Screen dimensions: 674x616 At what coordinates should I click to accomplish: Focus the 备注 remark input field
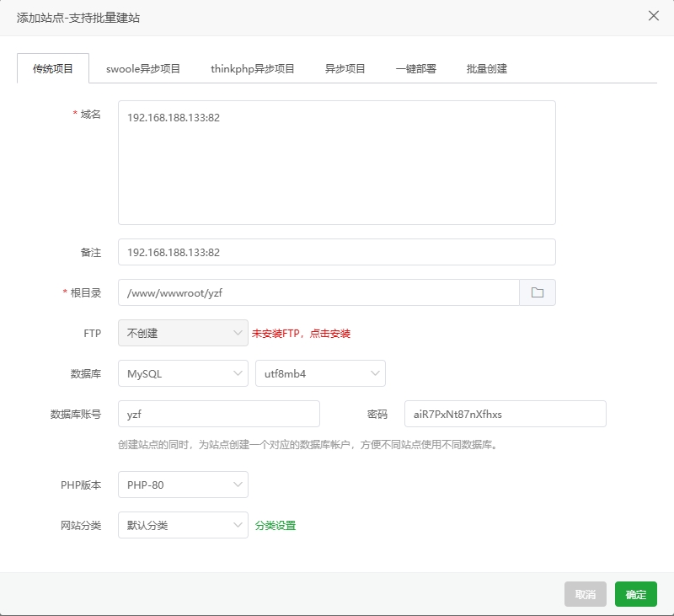(x=337, y=252)
